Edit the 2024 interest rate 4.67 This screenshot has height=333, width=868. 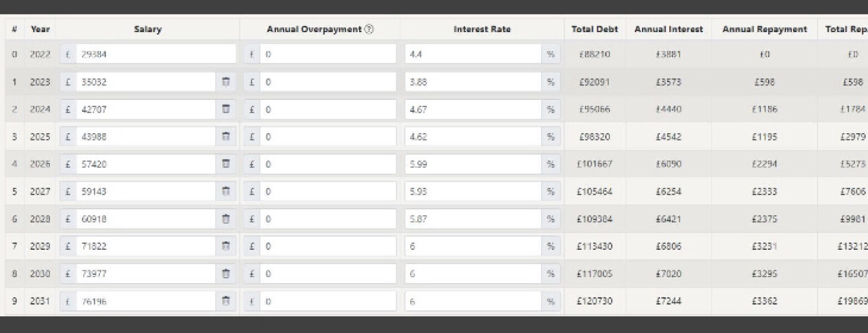(x=473, y=109)
